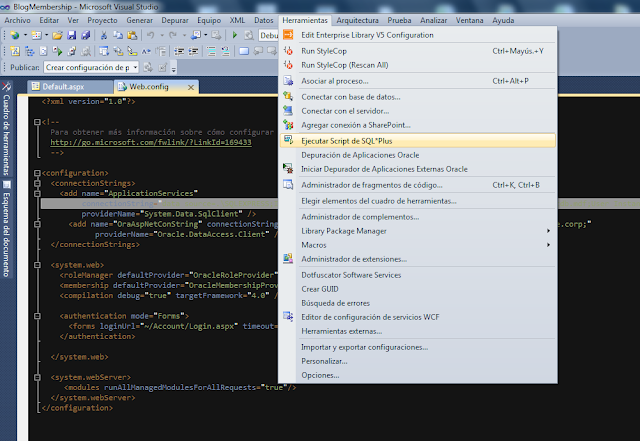This screenshot has height=441, width=640.
Task: Open the Esquema del documento side panel
Action: pos(6,229)
